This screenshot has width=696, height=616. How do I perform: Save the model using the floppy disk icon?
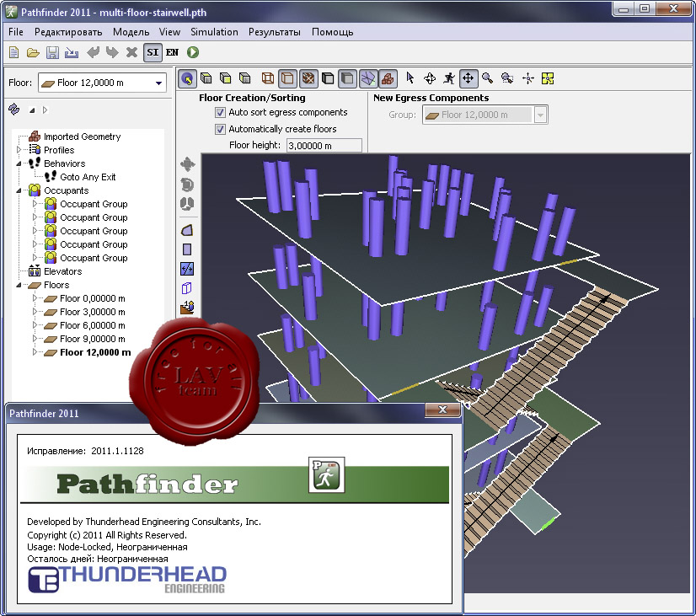pyautogui.click(x=53, y=53)
